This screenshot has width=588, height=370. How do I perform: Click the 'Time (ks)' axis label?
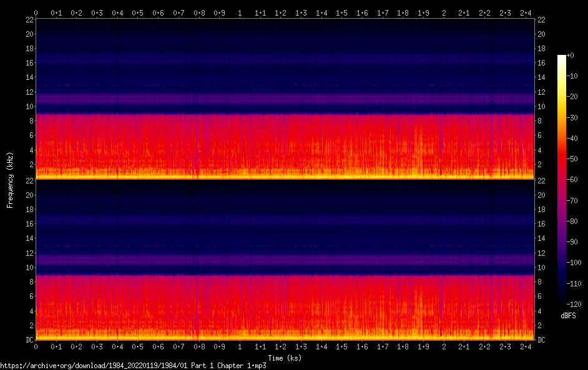click(x=284, y=358)
